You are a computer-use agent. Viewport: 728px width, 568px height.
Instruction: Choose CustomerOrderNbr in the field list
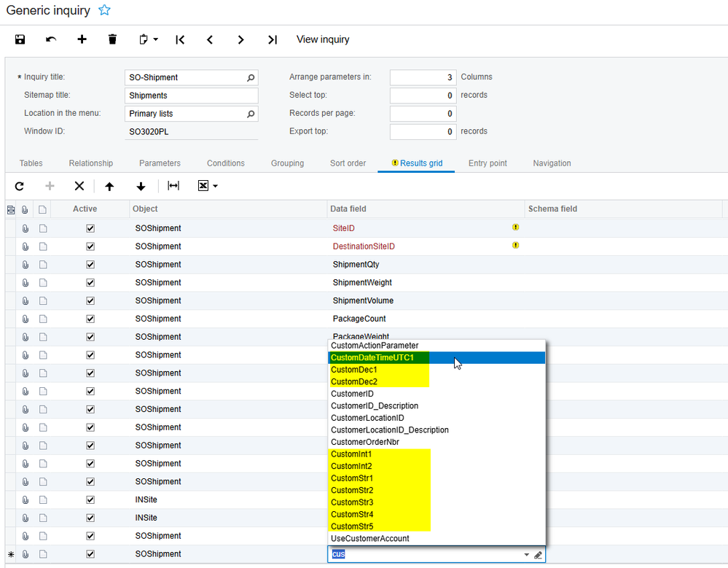pyautogui.click(x=437, y=442)
